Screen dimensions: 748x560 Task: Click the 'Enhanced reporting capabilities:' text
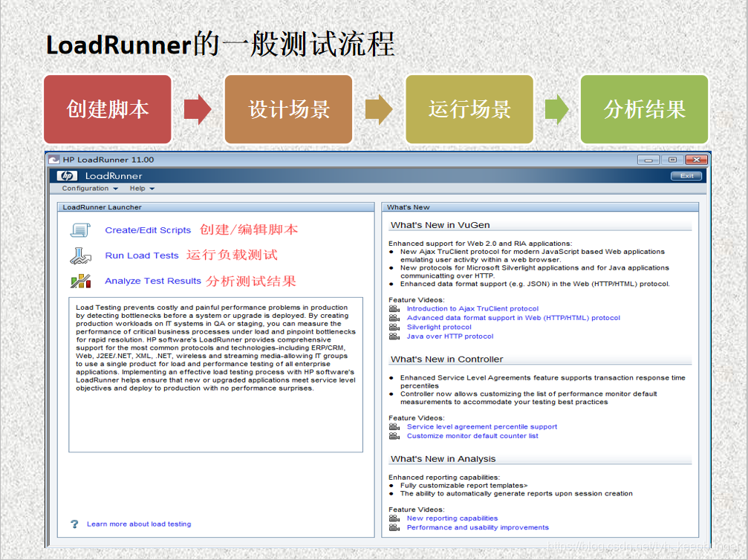[444, 477]
